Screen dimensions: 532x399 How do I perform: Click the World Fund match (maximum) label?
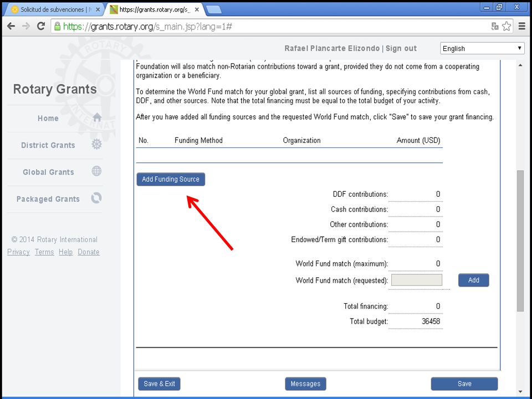pyautogui.click(x=342, y=264)
